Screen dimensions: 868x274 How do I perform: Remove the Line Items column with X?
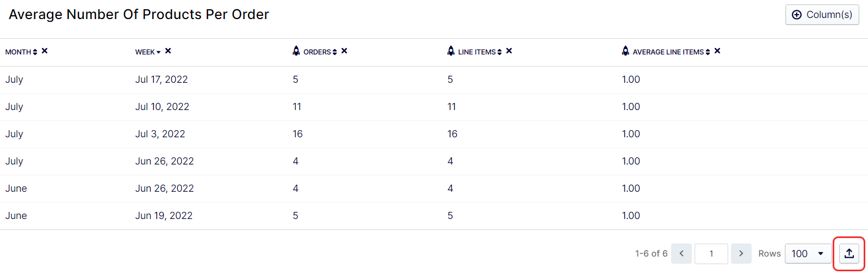[509, 51]
